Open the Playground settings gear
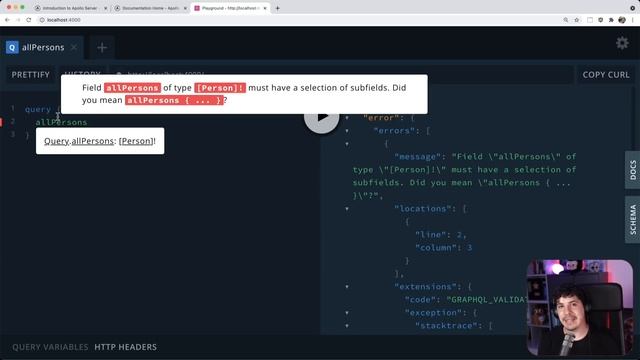This screenshot has height=360, width=640. click(622, 43)
